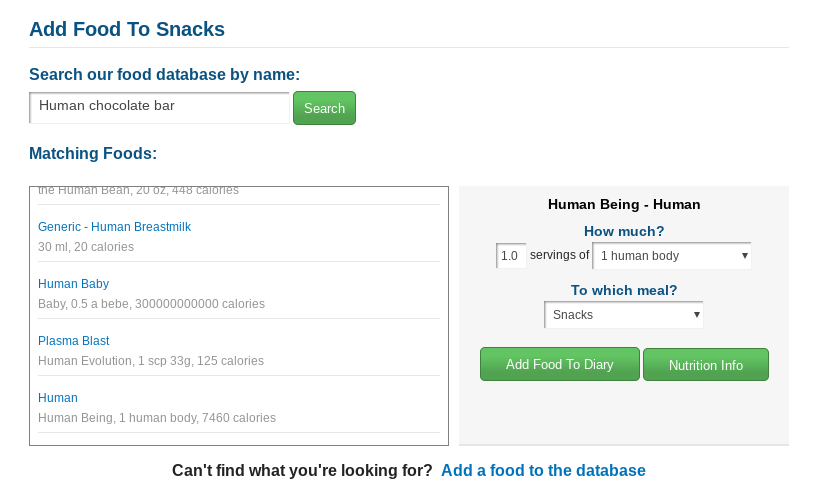Follow the Add a food to the database link
This screenshot has width=830, height=491.
[543, 470]
